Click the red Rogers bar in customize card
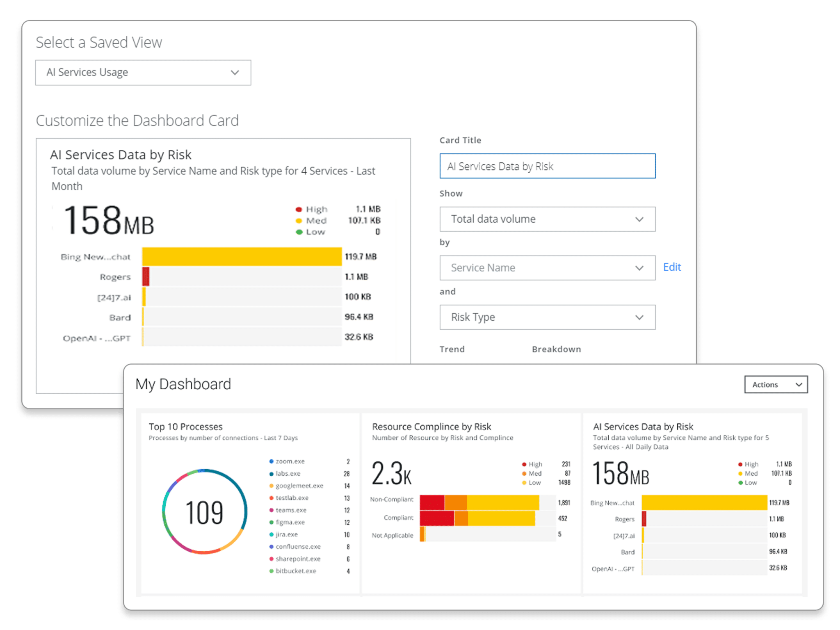This screenshot has width=840, height=630. click(x=146, y=276)
